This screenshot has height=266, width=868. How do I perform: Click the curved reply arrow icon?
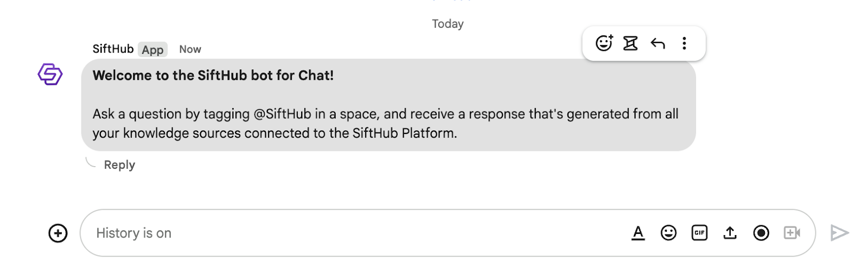click(658, 43)
